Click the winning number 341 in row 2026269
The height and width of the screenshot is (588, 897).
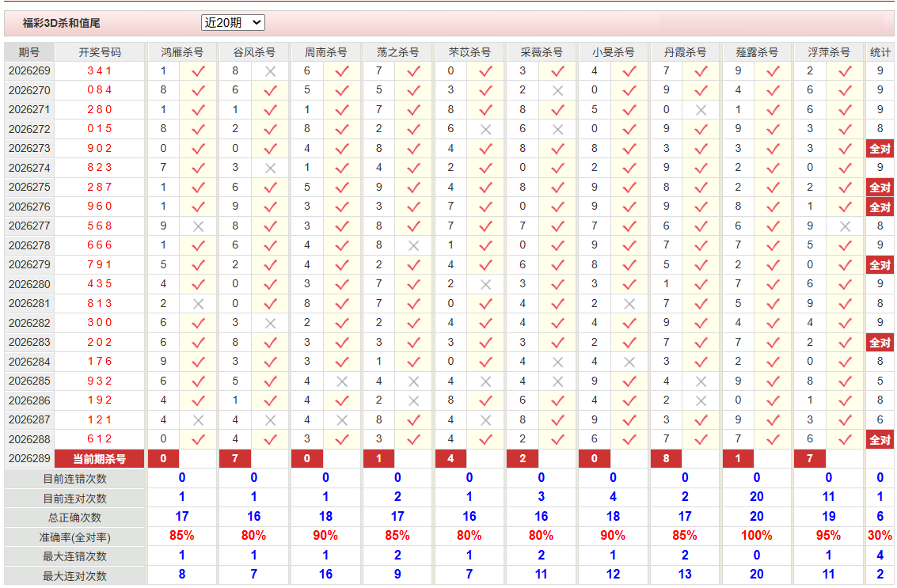click(100, 70)
